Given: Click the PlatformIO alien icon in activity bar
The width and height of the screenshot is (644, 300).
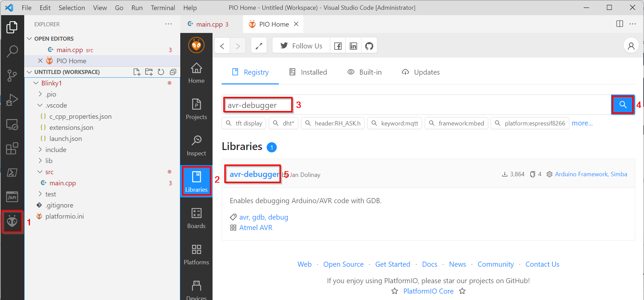Looking at the screenshot, I should tap(12, 221).
